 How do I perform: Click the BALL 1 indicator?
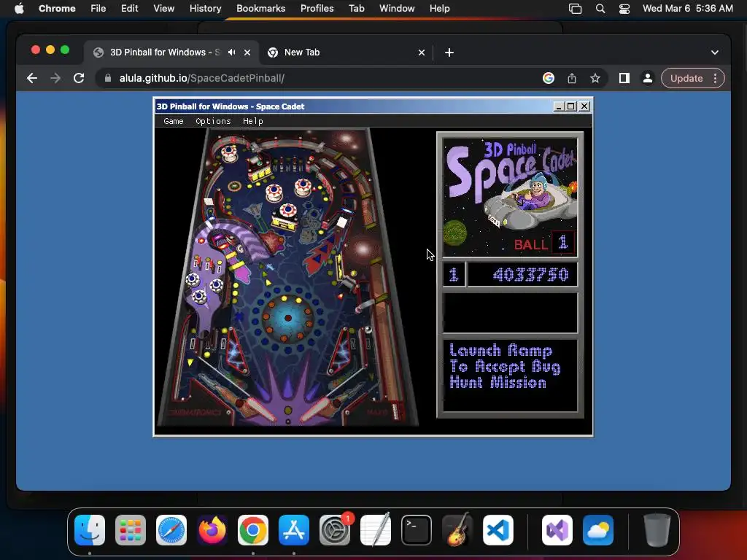point(543,244)
